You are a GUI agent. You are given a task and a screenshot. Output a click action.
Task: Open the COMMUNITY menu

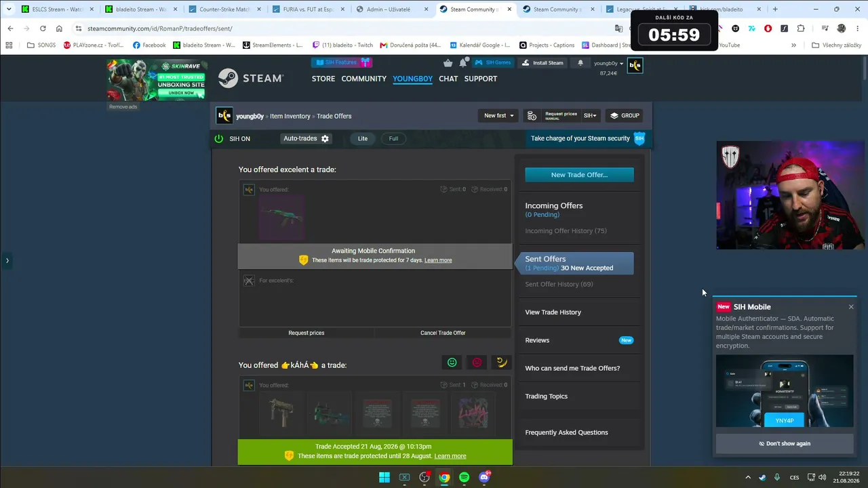pos(363,79)
